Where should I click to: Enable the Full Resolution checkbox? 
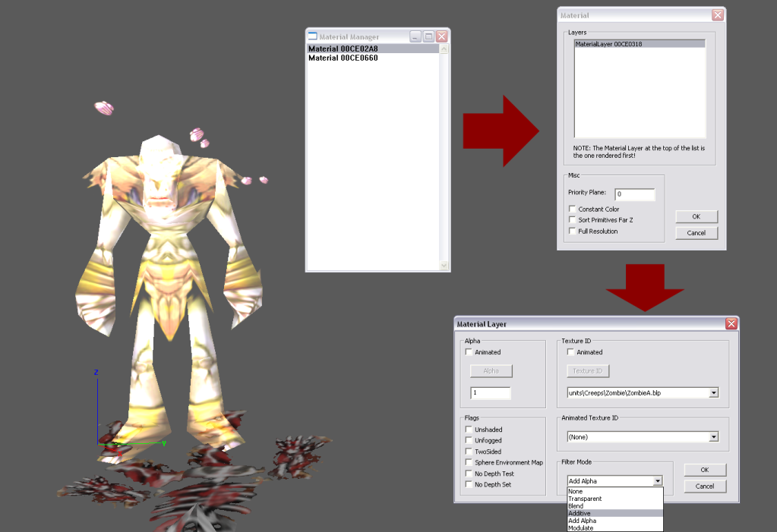[x=573, y=231]
